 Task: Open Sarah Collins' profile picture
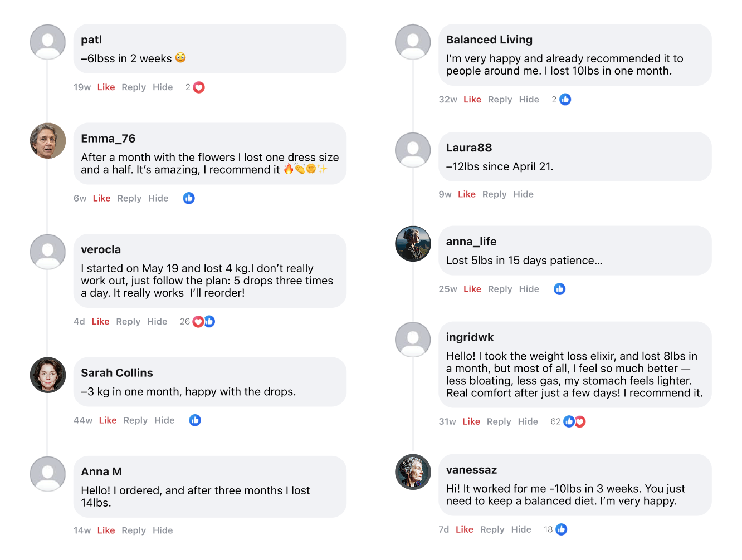(48, 375)
